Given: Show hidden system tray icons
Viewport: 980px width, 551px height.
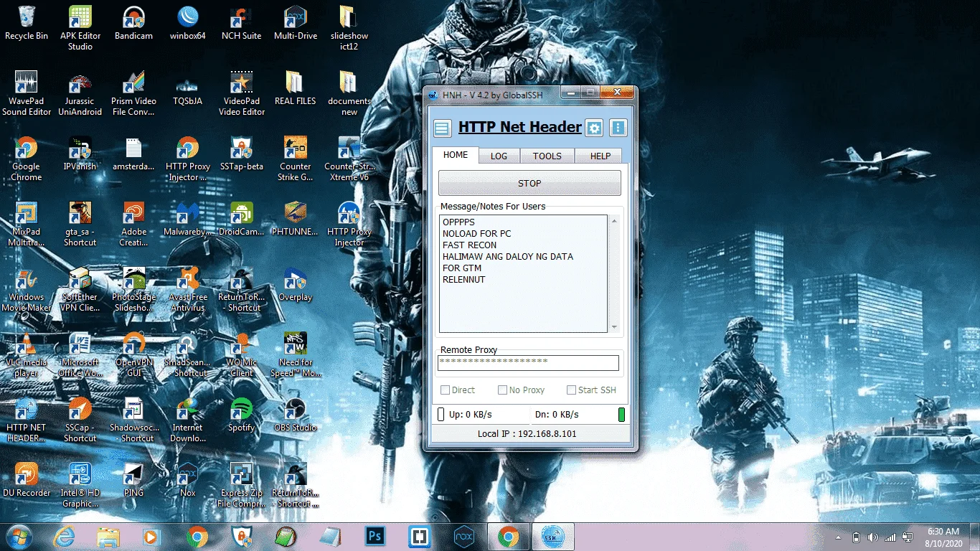Looking at the screenshot, I should (838, 537).
